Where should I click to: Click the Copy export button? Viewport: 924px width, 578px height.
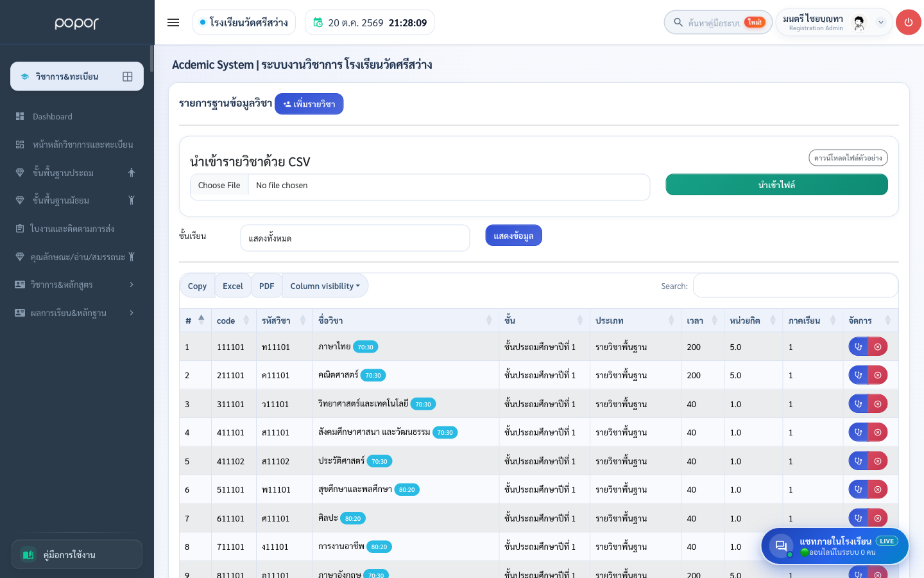pos(197,286)
